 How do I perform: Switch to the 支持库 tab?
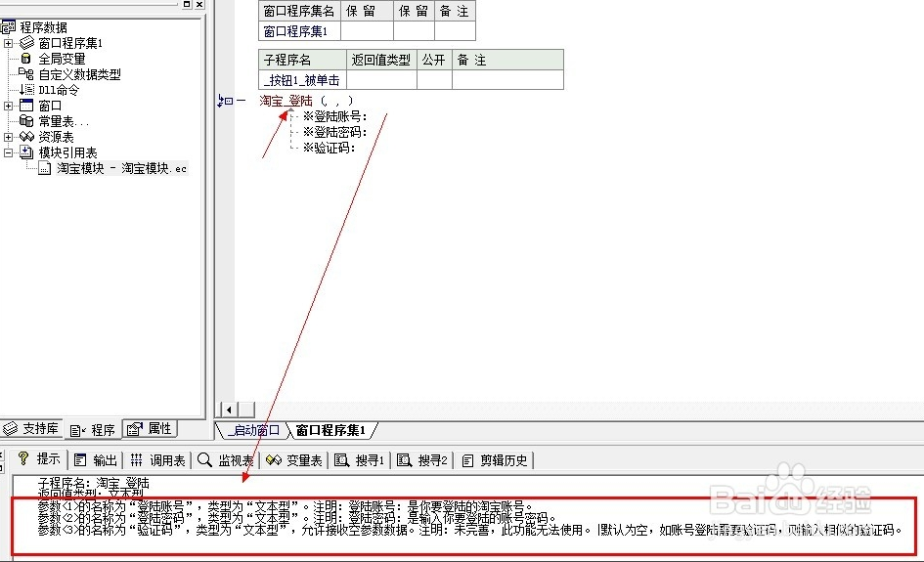click(30, 429)
